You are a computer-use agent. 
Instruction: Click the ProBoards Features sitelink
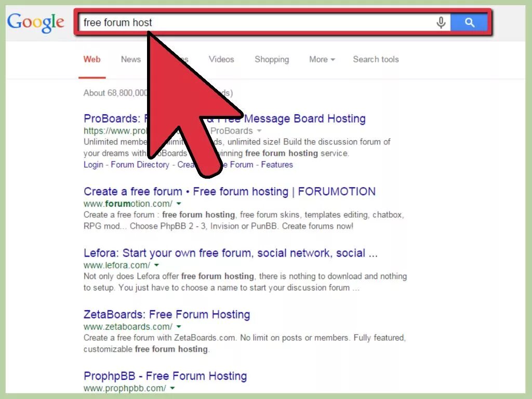[277, 165]
